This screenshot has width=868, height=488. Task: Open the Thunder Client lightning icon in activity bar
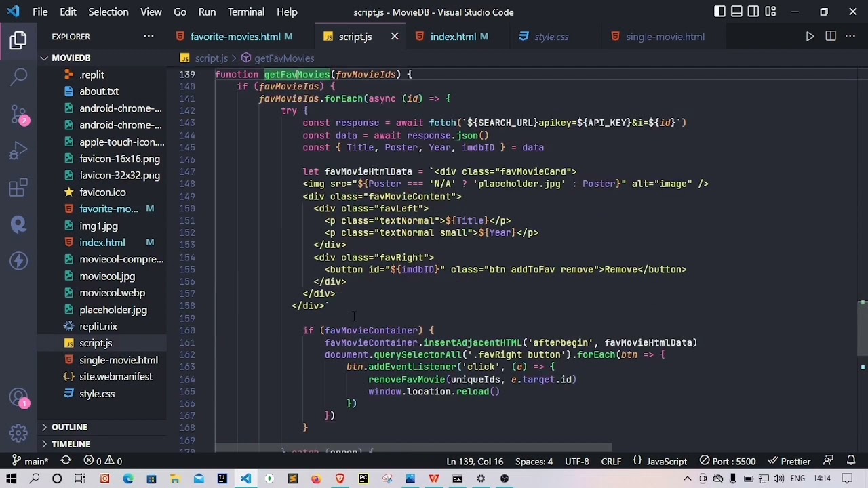[18, 260]
